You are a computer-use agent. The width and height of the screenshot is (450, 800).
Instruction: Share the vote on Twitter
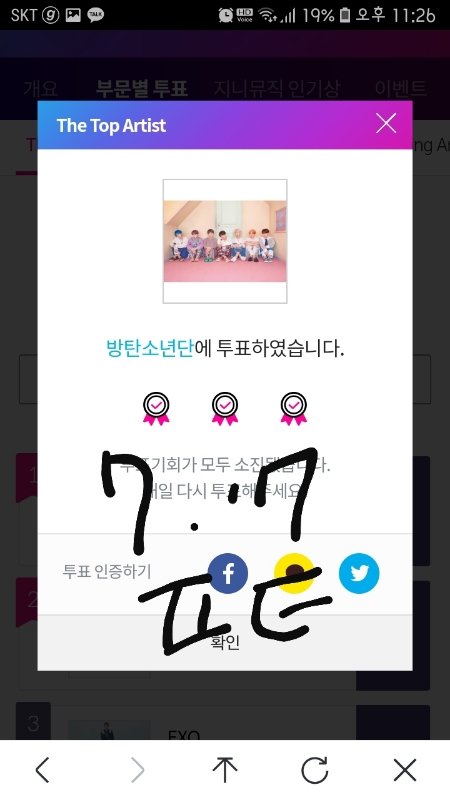359,573
